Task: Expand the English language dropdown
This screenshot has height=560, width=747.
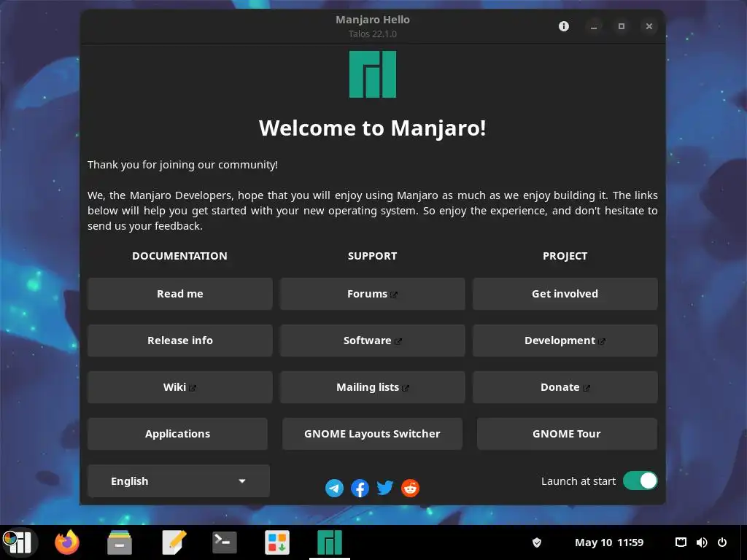Action: click(x=179, y=481)
